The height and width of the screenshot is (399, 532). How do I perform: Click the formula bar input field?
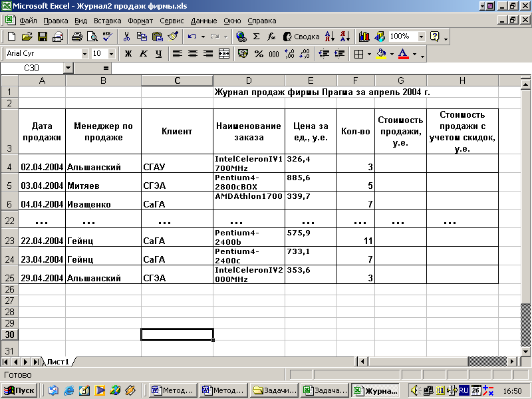pos(321,68)
